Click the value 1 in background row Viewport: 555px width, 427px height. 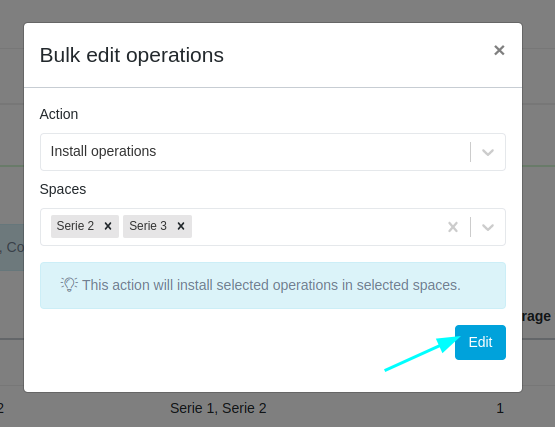point(500,408)
